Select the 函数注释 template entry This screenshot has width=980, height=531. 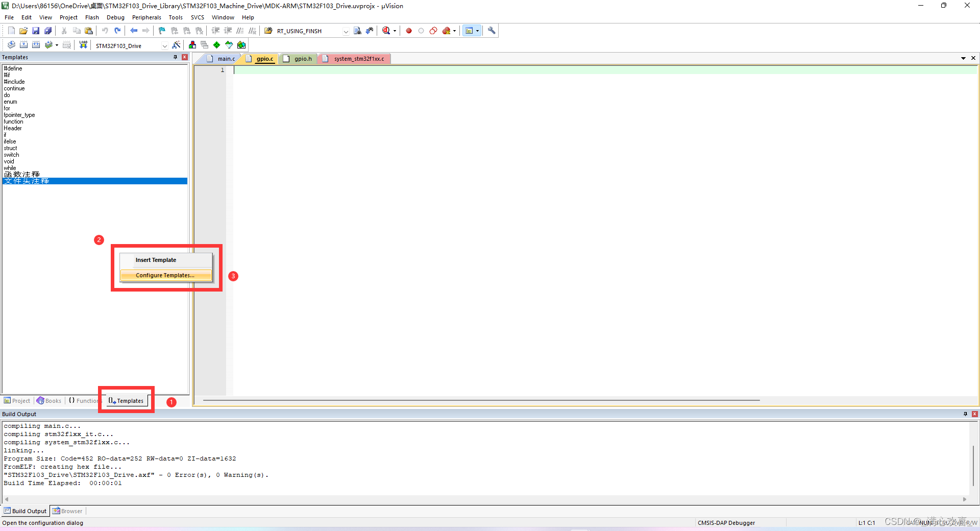click(95, 175)
